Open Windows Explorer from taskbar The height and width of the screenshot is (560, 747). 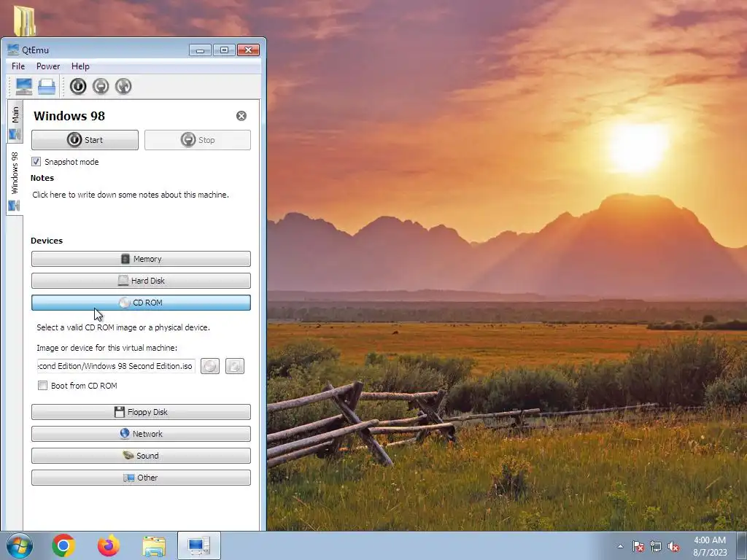154,546
